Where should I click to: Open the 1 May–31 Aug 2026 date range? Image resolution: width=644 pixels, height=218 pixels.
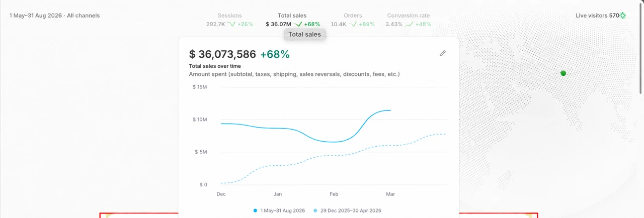[54, 16]
